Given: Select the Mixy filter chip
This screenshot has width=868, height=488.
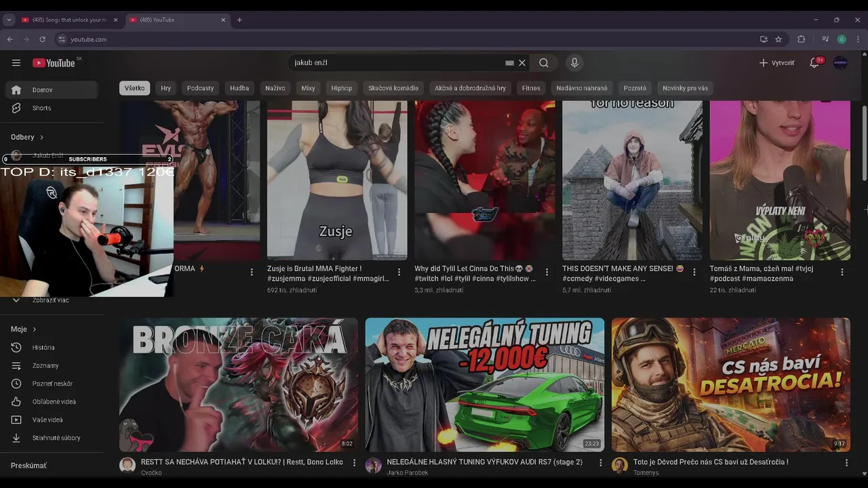Looking at the screenshot, I should 309,88.
